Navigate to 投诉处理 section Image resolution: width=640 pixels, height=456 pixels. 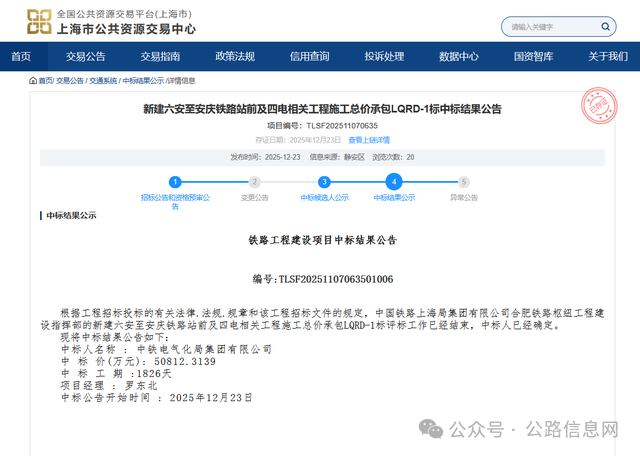pyautogui.click(x=384, y=56)
